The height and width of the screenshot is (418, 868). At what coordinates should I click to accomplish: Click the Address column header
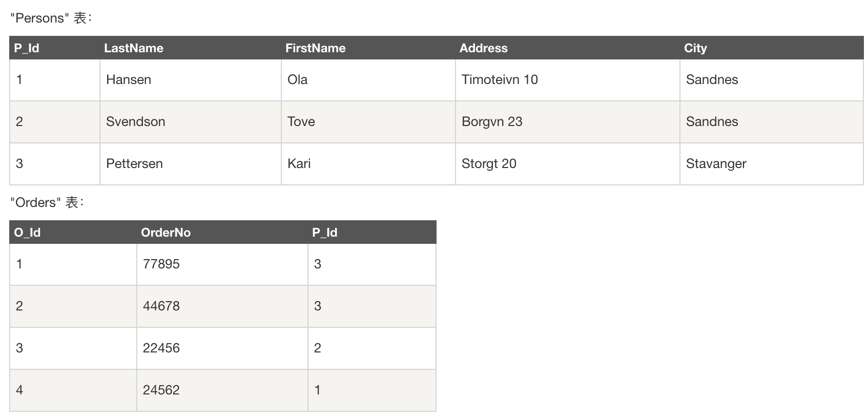[483, 48]
